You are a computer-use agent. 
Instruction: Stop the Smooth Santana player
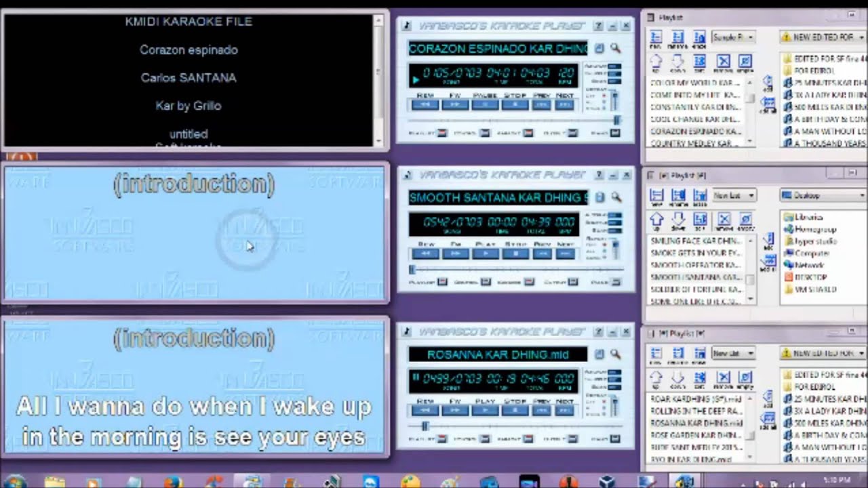515,253
